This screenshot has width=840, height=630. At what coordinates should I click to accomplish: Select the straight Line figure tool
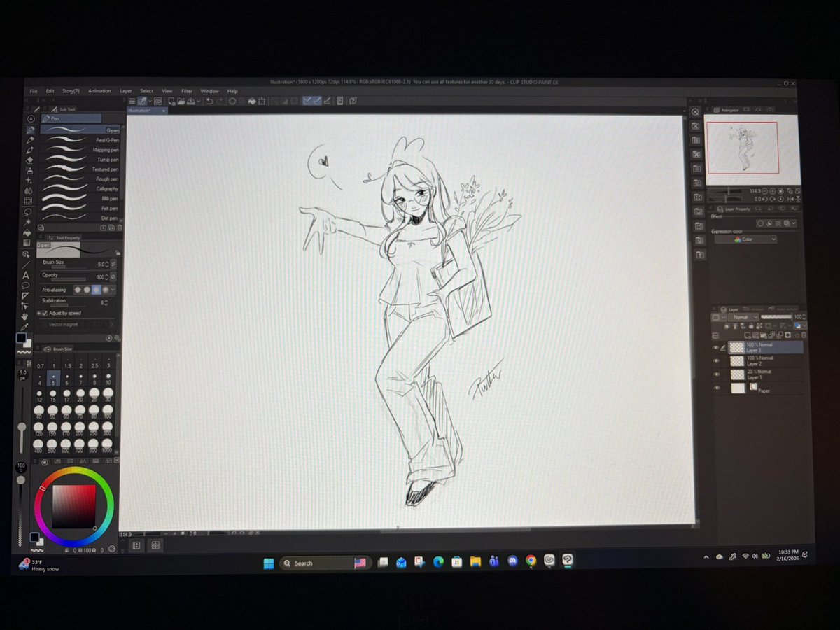pos(27,265)
